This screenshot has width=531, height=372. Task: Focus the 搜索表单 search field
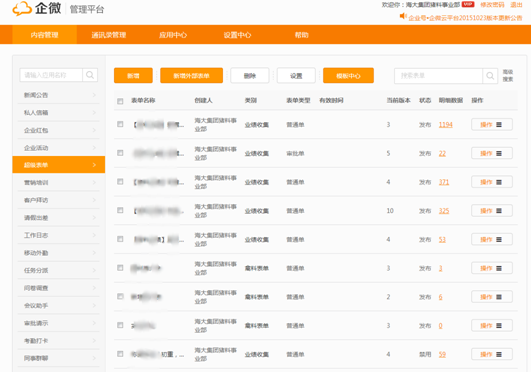[439, 76]
